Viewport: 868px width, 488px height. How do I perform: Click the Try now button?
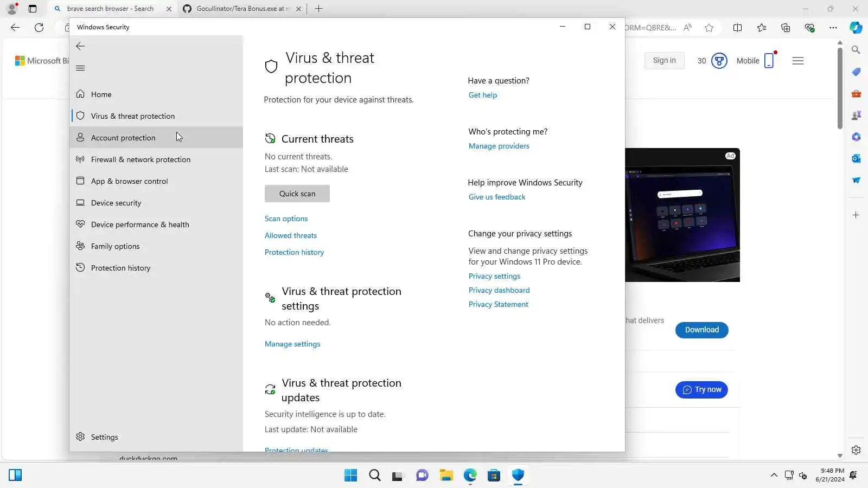click(702, 389)
